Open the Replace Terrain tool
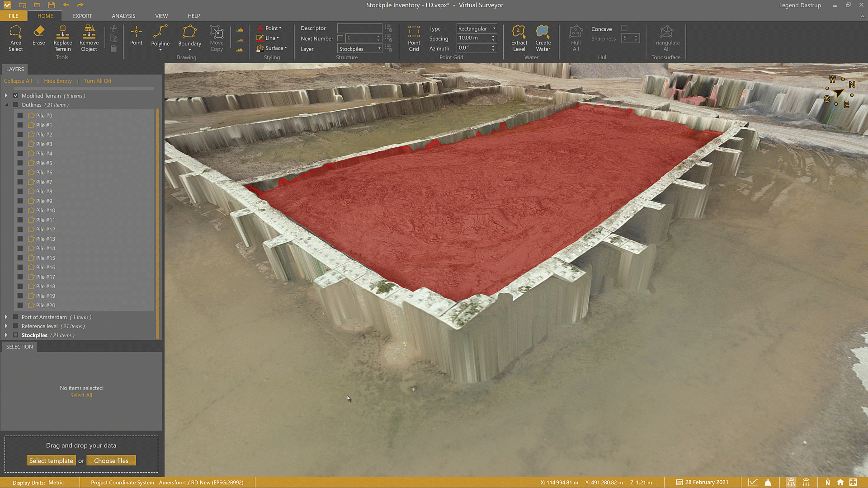The width and height of the screenshot is (868, 488). [x=62, y=38]
